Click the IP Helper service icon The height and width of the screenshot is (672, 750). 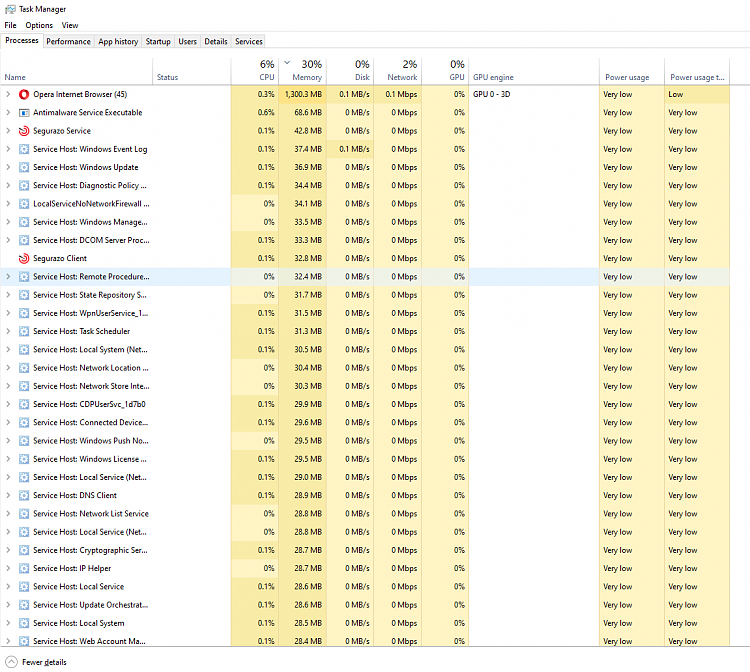(24, 568)
